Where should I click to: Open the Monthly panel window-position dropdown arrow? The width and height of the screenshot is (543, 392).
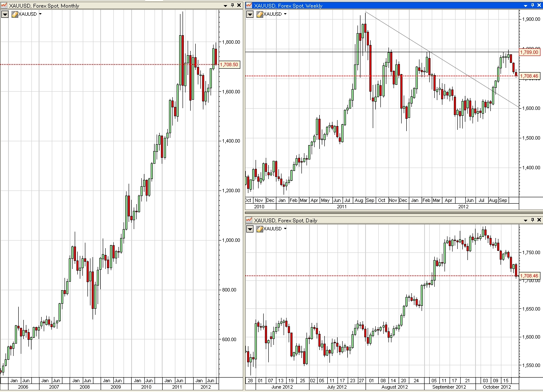(x=225, y=6)
